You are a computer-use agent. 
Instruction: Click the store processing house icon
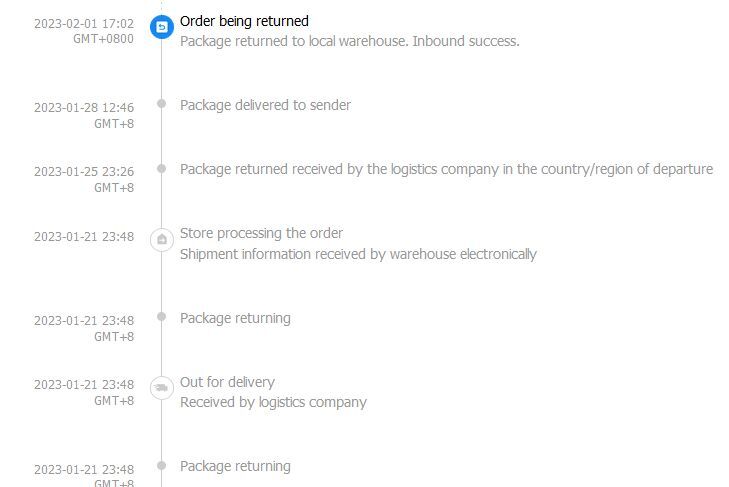[162, 240]
